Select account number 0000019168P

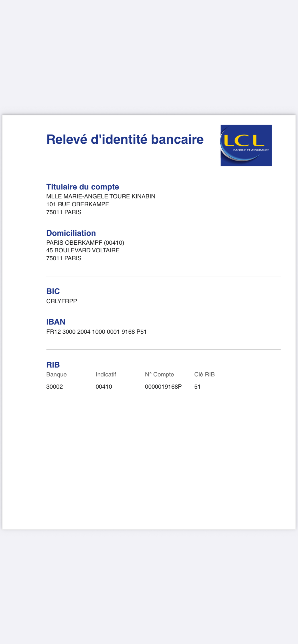[x=163, y=387]
